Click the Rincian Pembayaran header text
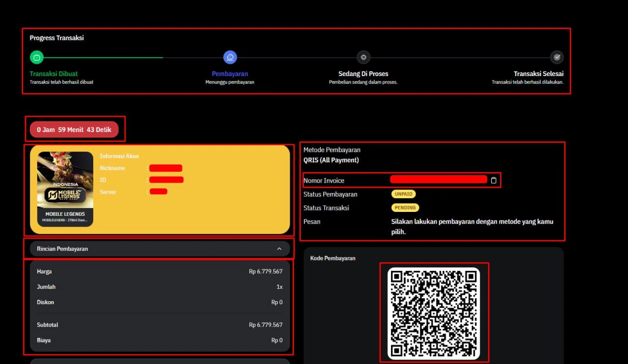The width and height of the screenshot is (628, 364). pyautogui.click(x=62, y=249)
